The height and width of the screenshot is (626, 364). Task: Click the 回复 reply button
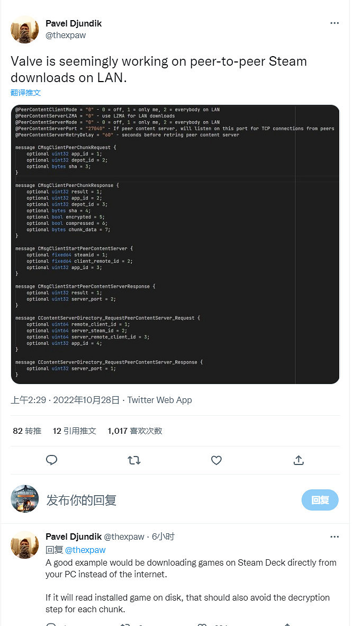coord(320,499)
